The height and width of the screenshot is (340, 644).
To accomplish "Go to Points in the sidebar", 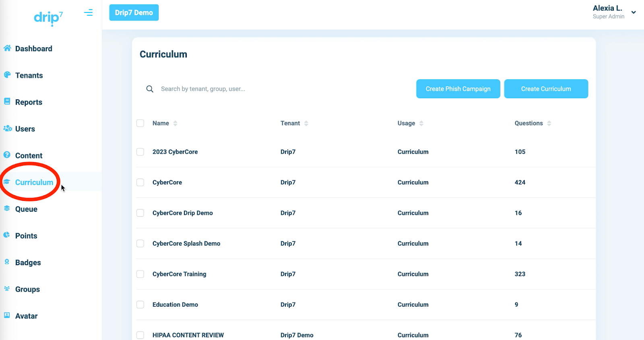I will 26,236.
